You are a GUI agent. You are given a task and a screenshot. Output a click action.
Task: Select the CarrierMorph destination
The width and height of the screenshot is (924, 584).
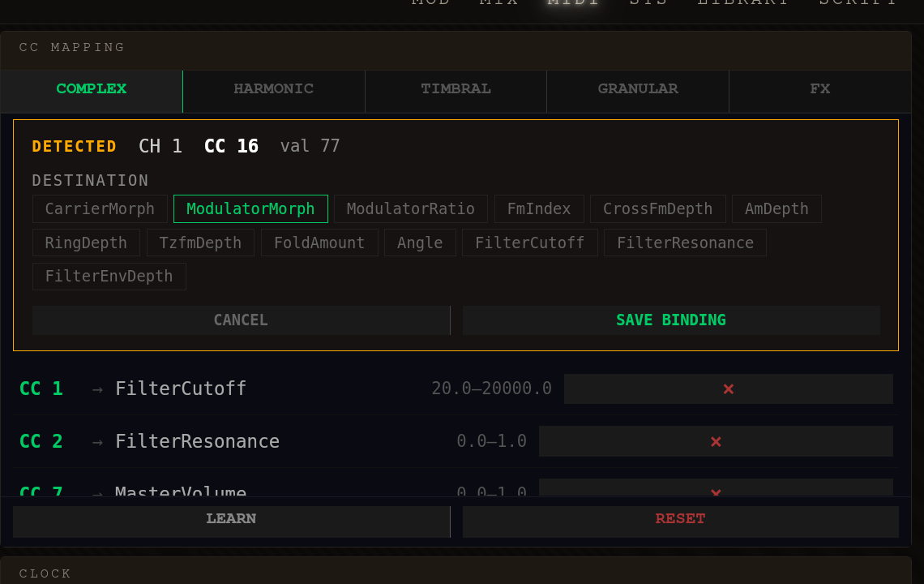pos(99,208)
